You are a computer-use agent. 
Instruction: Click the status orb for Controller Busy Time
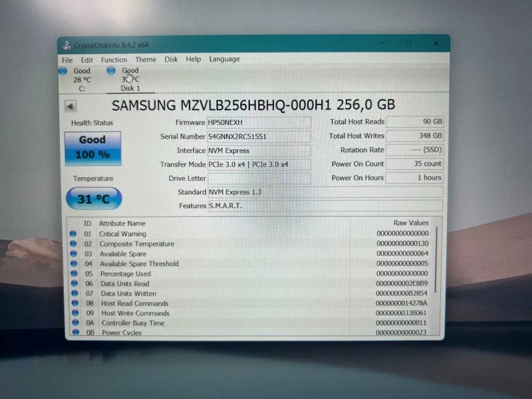pyautogui.click(x=76, y=323)
